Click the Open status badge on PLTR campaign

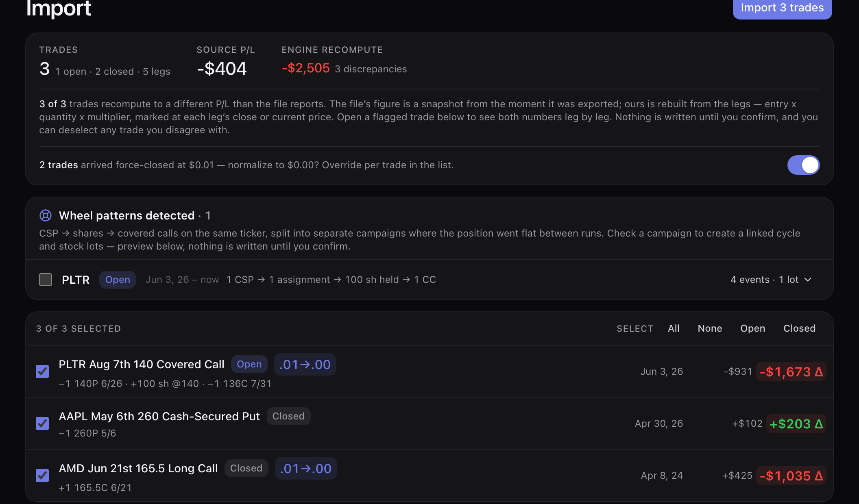118,280
